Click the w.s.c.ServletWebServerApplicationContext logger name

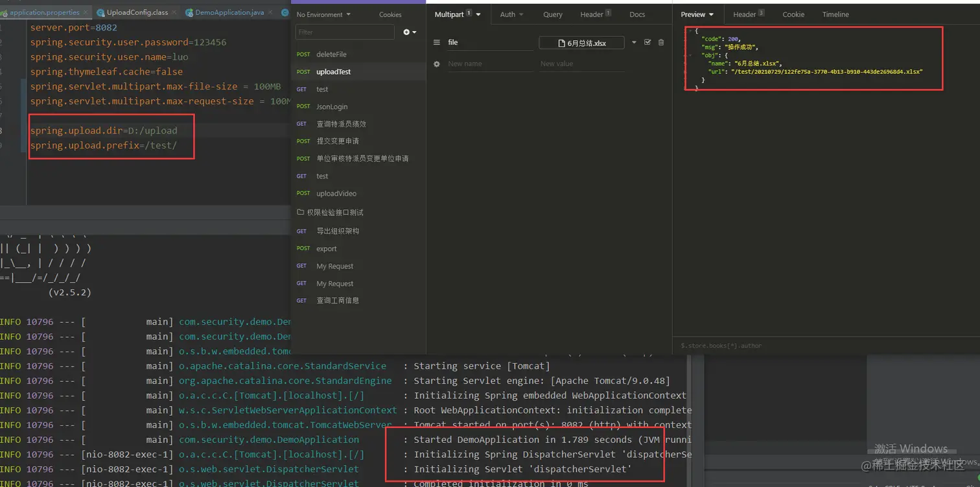(288, 410)
